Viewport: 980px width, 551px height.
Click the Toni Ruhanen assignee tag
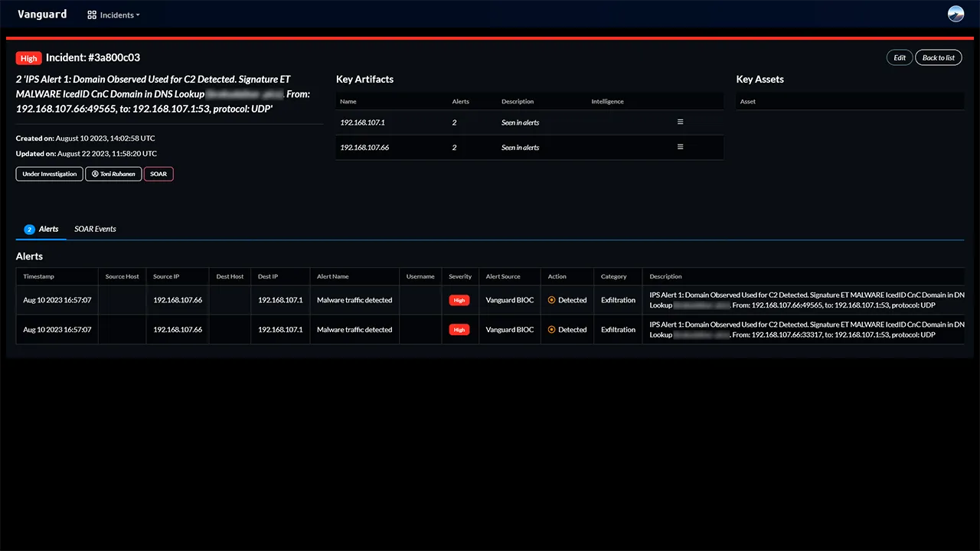pos(113,174)
